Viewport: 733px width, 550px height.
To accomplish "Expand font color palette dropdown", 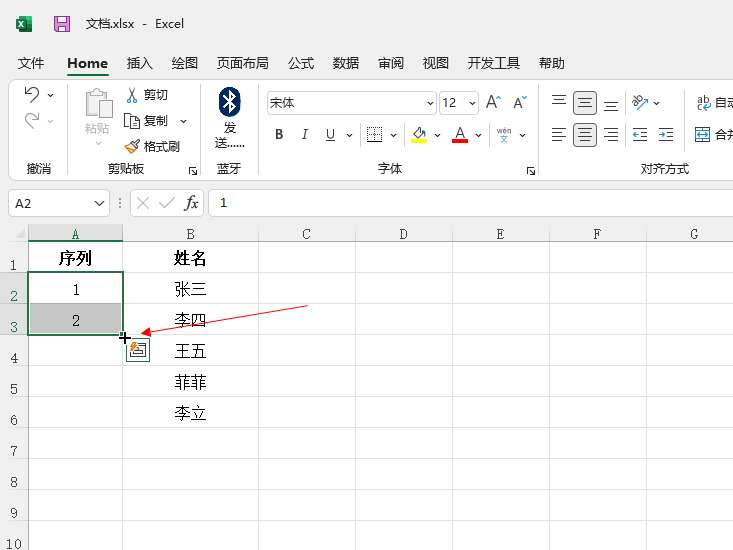I will tap(478, 135).
